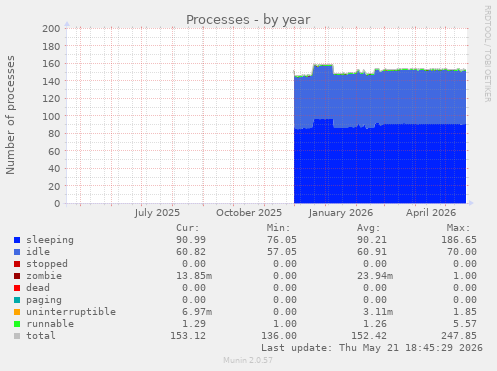Select the 'total' legend label

pos(41,336)
